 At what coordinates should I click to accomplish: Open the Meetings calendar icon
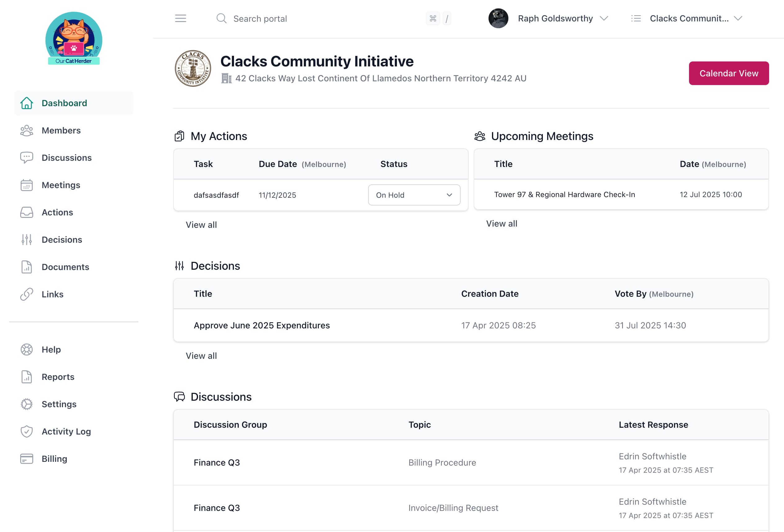click(x=27, y=185)
